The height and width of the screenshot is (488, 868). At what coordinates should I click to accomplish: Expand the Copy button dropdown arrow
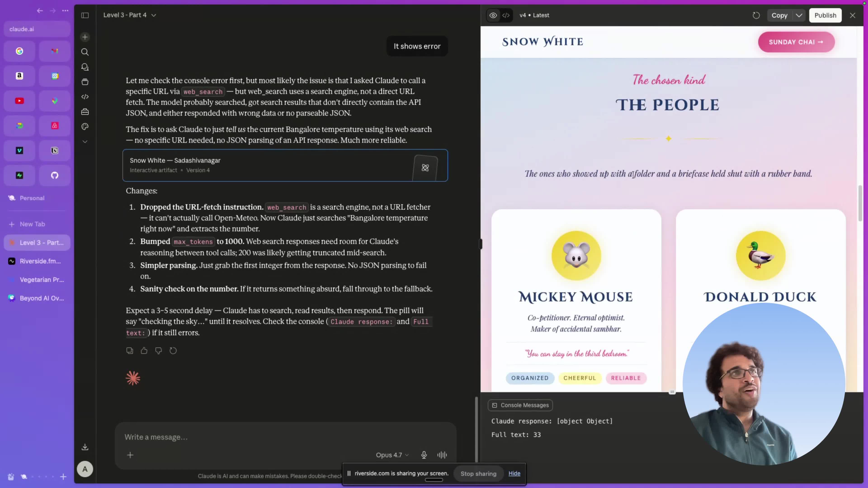[x=799, y=15]
